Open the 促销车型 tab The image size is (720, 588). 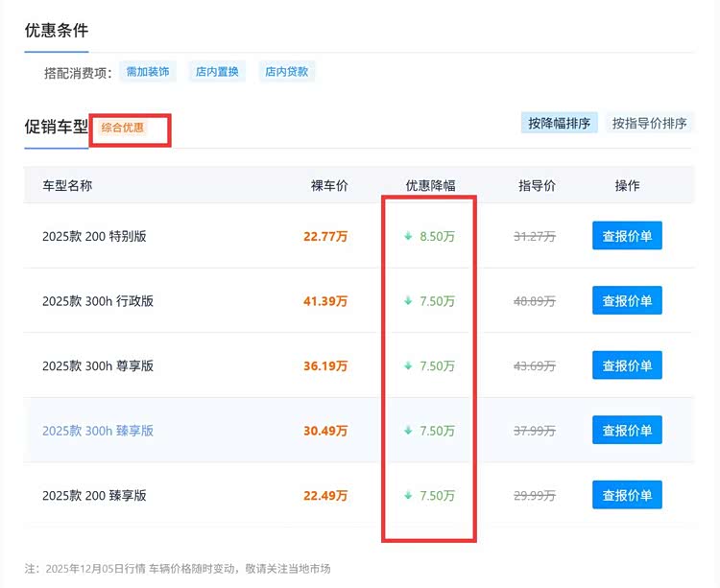pos(56,127)
